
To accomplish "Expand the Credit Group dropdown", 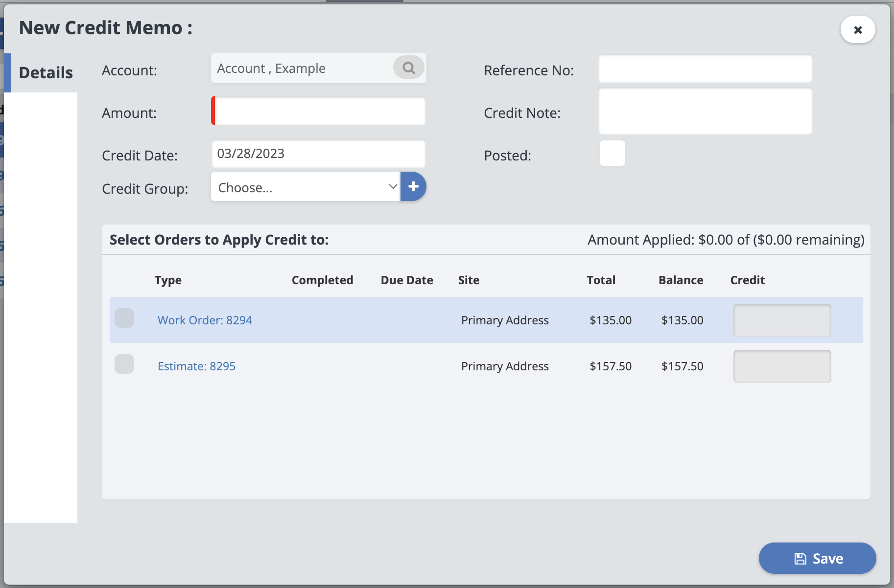I will click(306, 187).
